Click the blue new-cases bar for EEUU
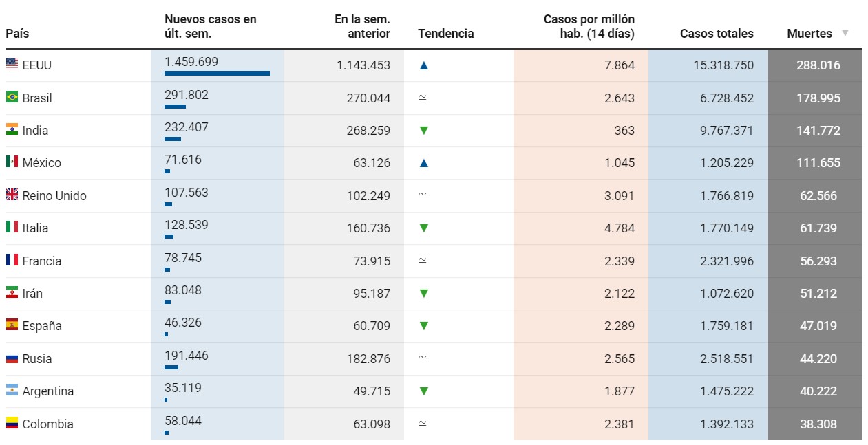The width and height of the screenshot is (868, 445). point(217,73)
